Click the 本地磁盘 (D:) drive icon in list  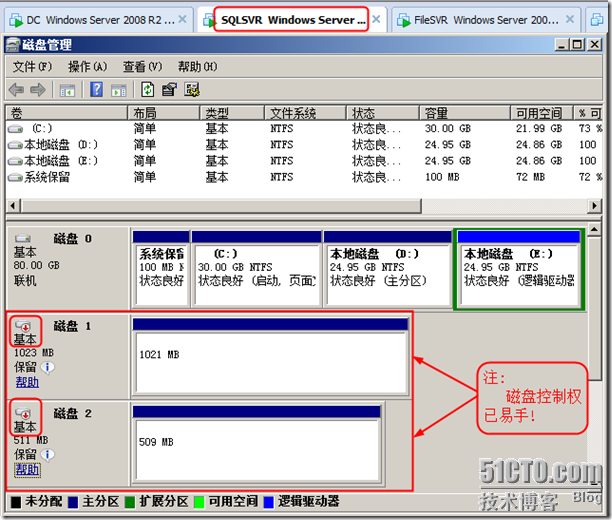16,145
